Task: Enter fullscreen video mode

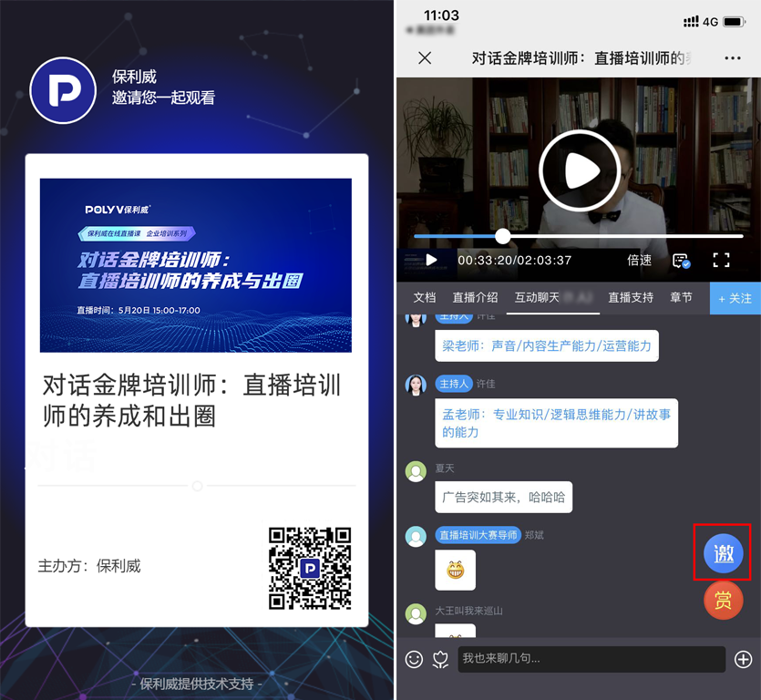Action: (721, 260)
